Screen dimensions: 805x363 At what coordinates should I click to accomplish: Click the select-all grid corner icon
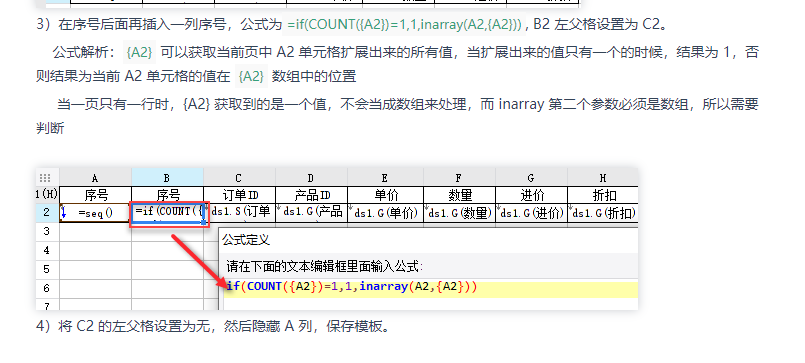[x=45, y=178]
